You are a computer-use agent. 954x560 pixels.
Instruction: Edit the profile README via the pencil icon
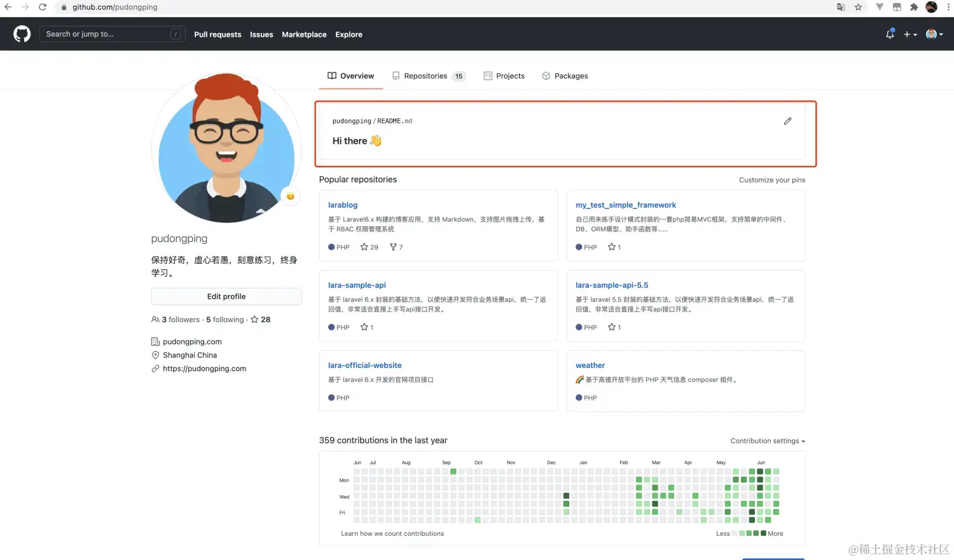click(787, 121)
